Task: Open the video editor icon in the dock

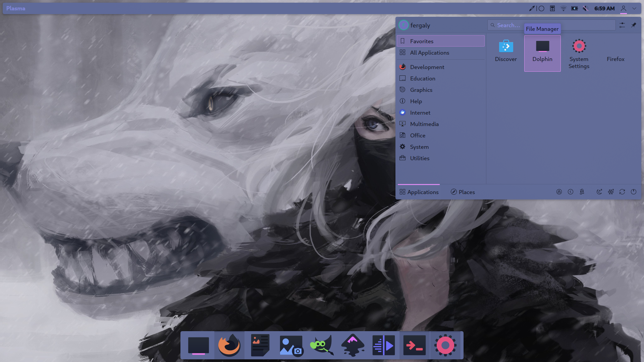Action: [384, 346]
